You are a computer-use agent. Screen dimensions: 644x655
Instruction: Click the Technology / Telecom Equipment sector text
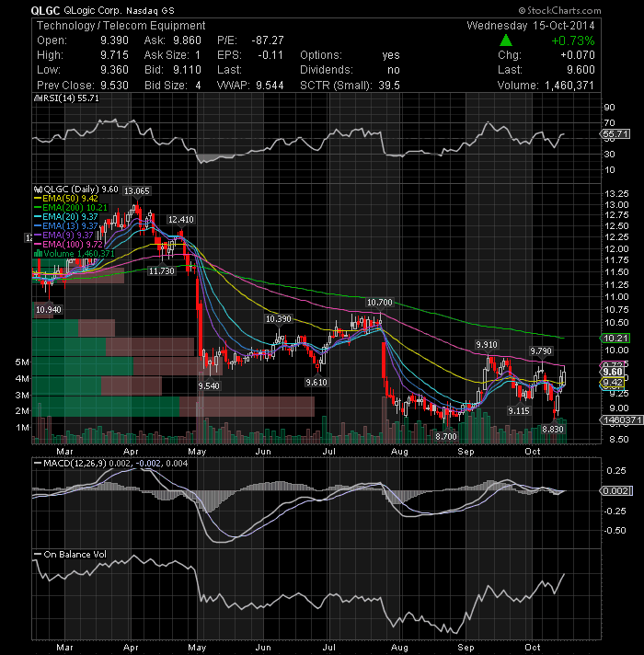click(121, 26)
